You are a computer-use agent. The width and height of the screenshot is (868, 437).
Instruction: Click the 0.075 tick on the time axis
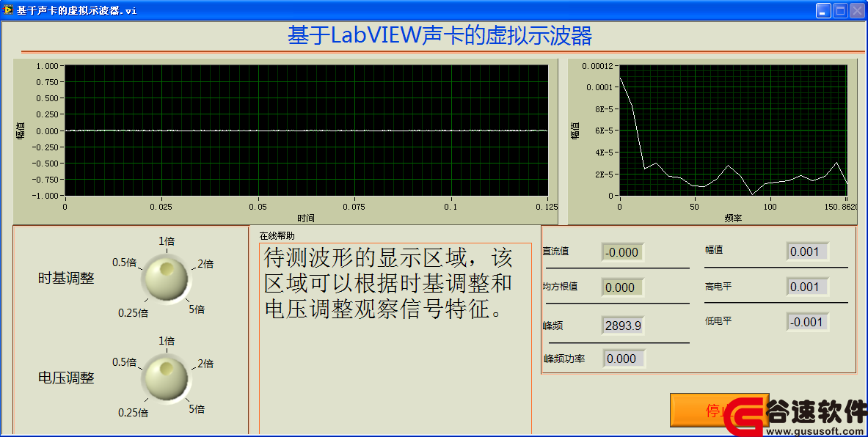(x=354, y=207)
